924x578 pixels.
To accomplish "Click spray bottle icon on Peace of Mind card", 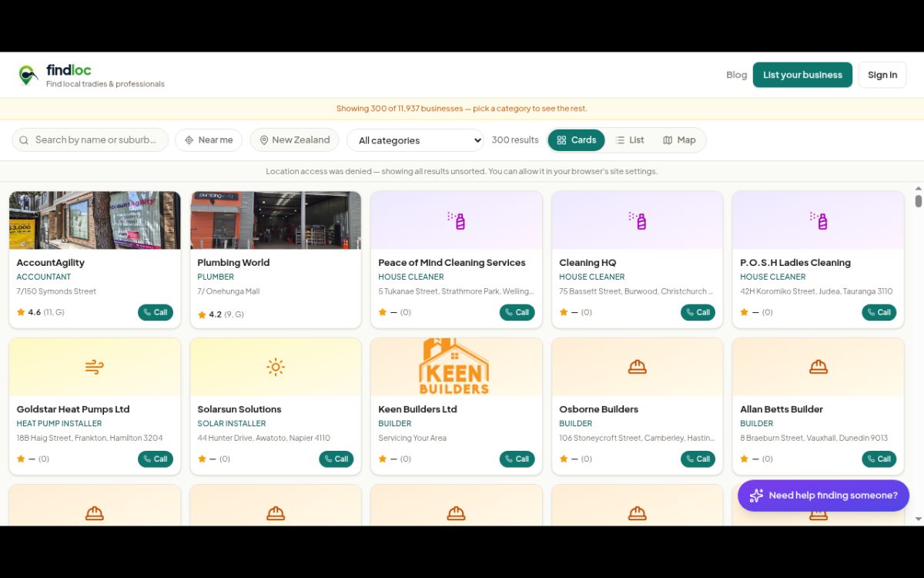I will click(x=457, y=220).
